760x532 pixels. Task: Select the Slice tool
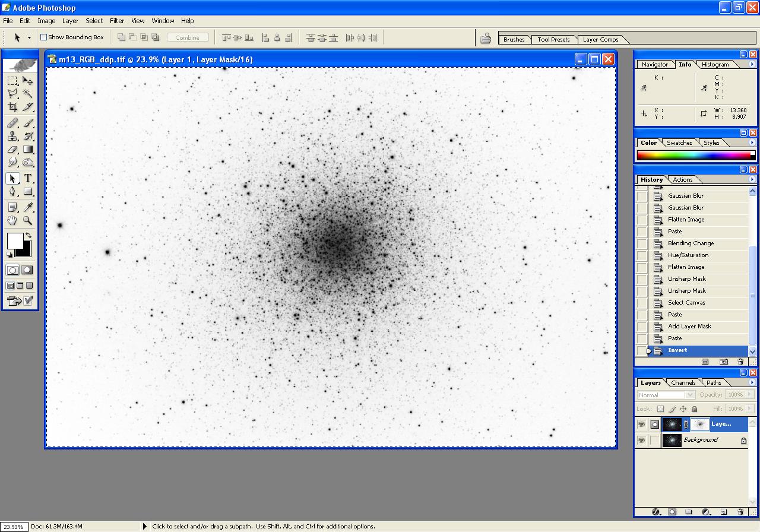point(28,107)
